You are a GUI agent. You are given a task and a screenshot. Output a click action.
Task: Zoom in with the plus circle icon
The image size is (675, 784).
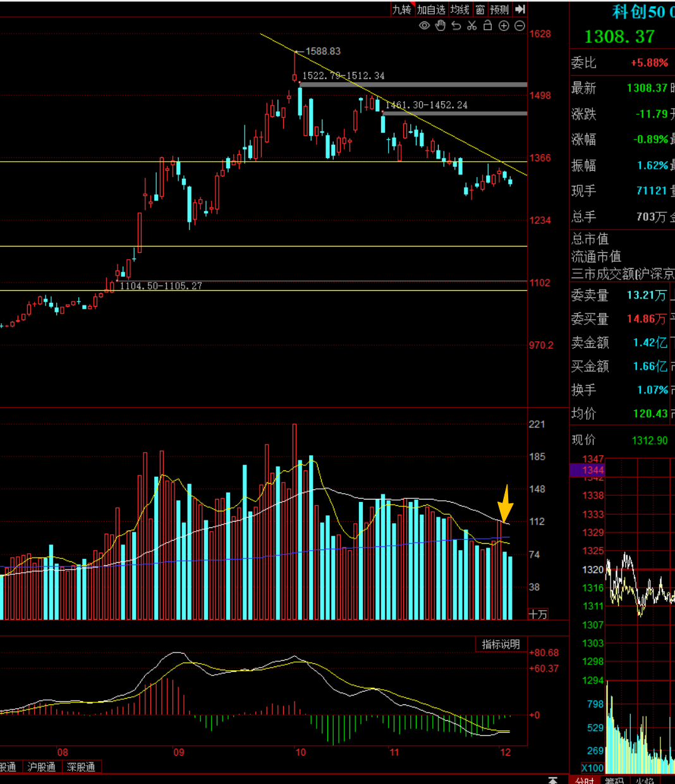coord(504,26)
